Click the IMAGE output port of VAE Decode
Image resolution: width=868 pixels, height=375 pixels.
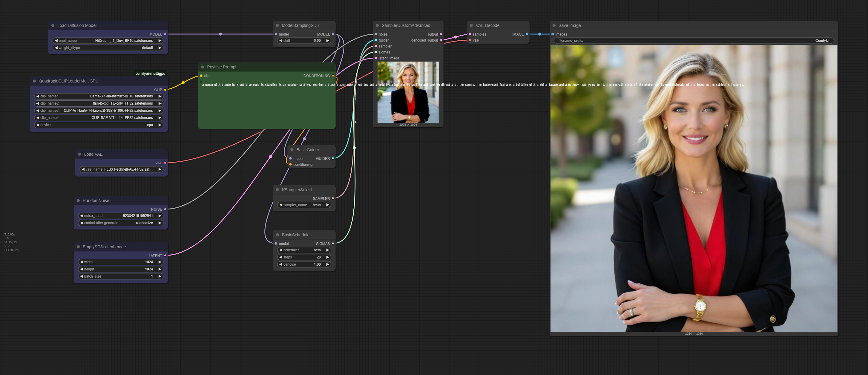[527, 34]
